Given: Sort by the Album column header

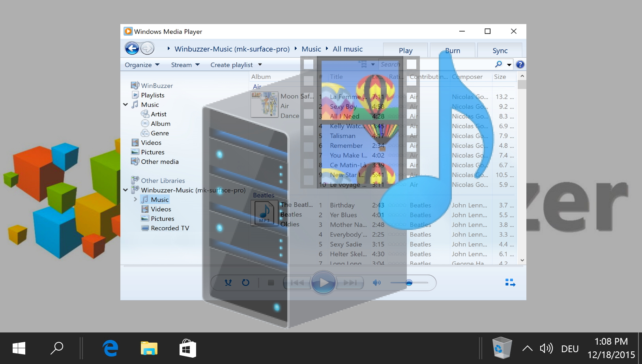Looking at the screenshot, I should [x=261, y=77].
